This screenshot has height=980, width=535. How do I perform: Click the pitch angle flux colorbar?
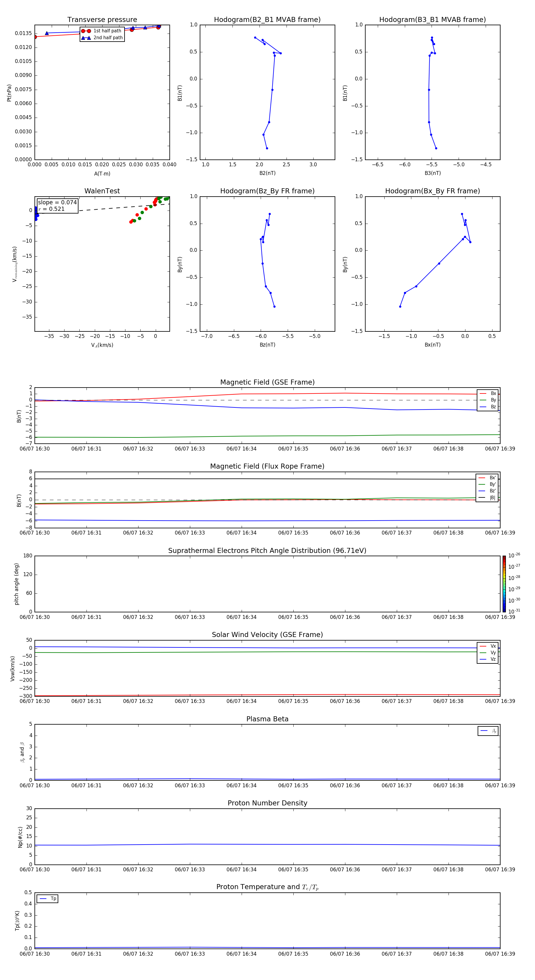pos(504,584)
